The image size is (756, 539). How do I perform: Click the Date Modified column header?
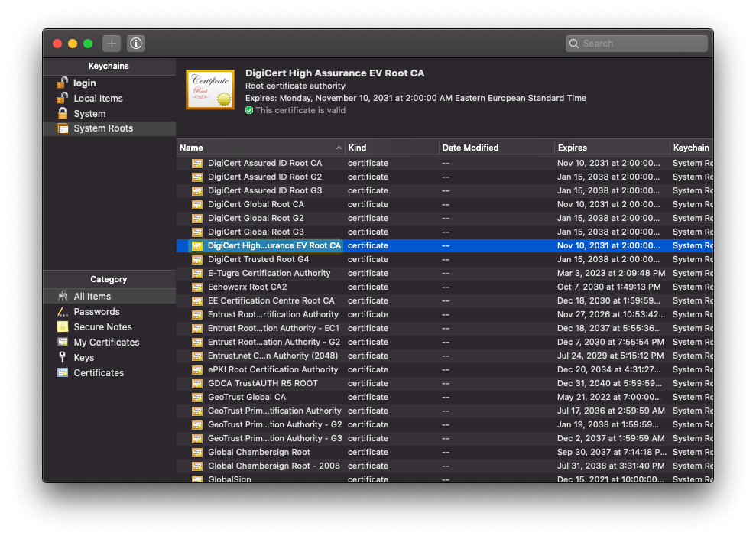click(x=495, y=148)
